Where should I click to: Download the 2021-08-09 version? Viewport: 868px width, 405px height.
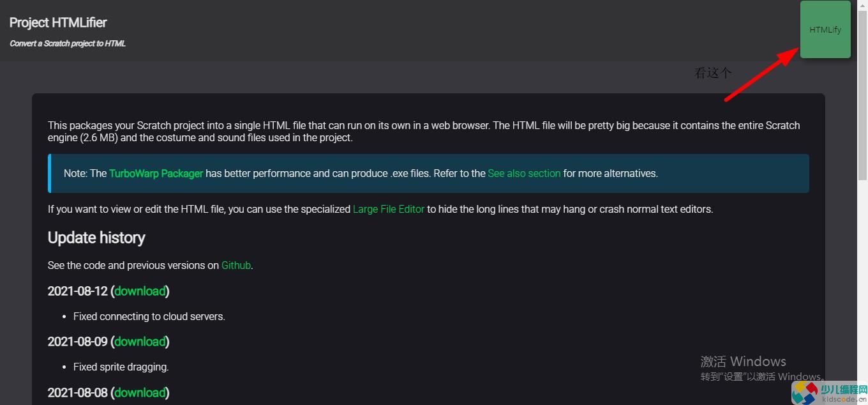[x=140, y=341]
